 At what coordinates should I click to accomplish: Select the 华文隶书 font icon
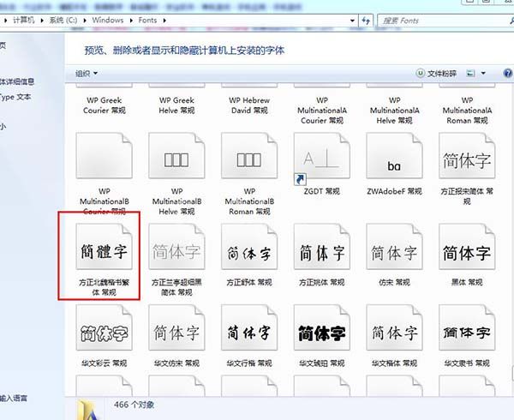pos(467,327)
